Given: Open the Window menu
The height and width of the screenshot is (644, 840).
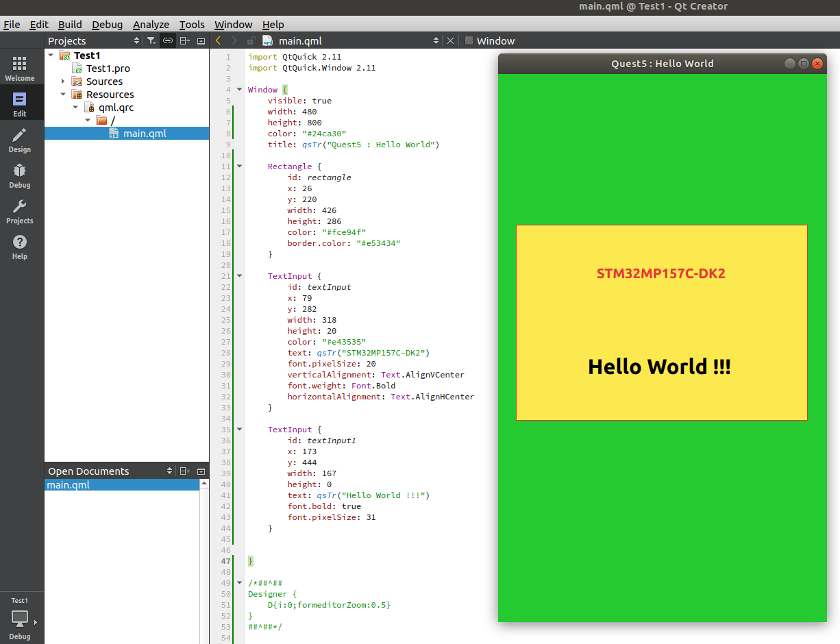Looking at the screenshot, I should click(234, 25).
